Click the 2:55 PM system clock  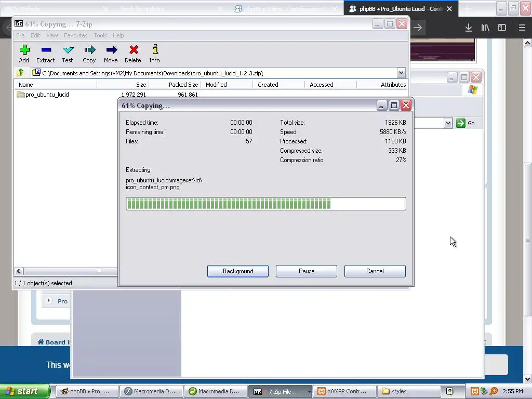(x=512, y=391)
